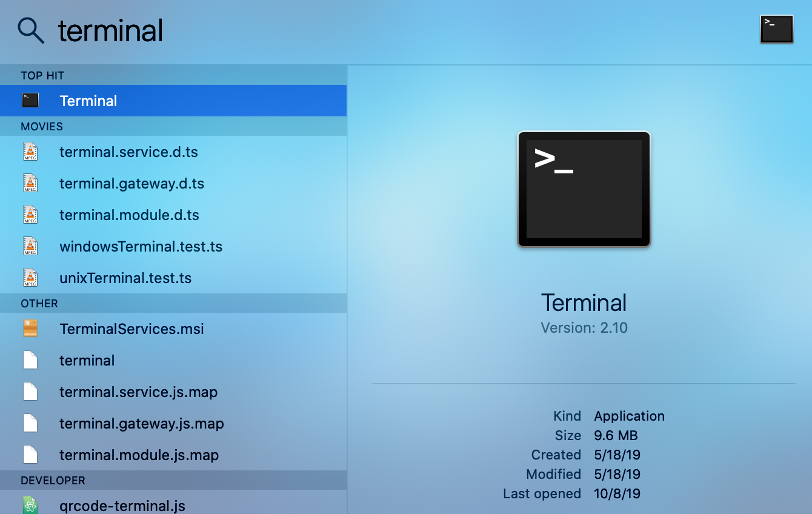Click the DEVELOPER section header
This screenshot has width=812, height=514.
173,480
